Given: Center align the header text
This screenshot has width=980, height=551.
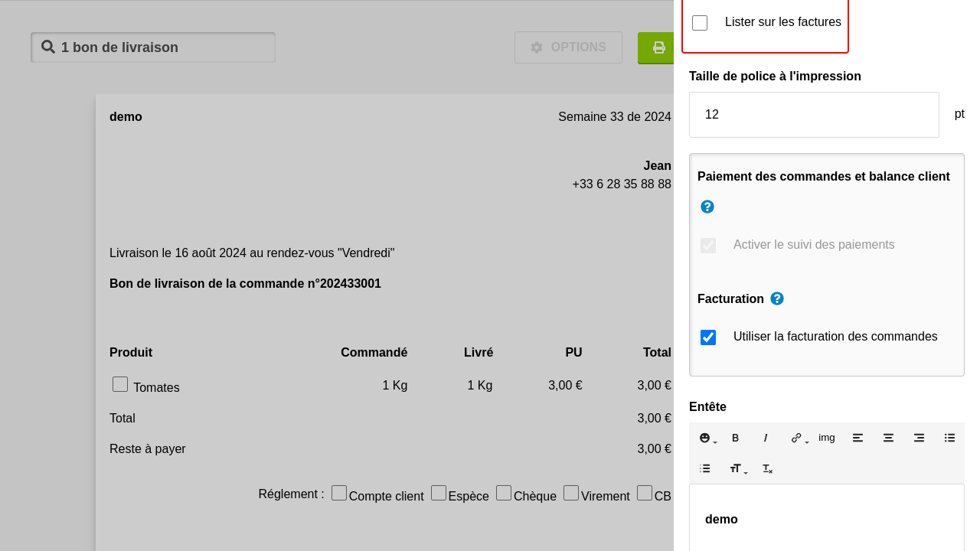Looking at the screenshot, I should point(888,438).
